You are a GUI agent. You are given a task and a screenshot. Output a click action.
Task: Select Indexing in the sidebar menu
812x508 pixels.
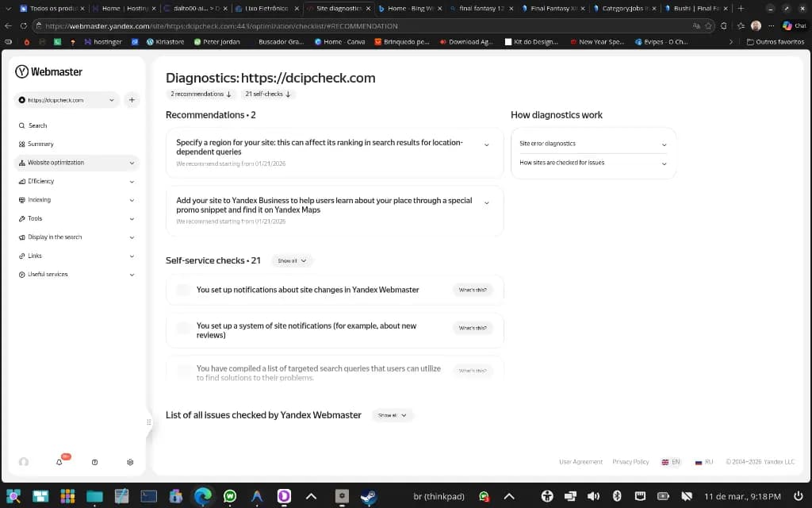[x=40, y=200]
